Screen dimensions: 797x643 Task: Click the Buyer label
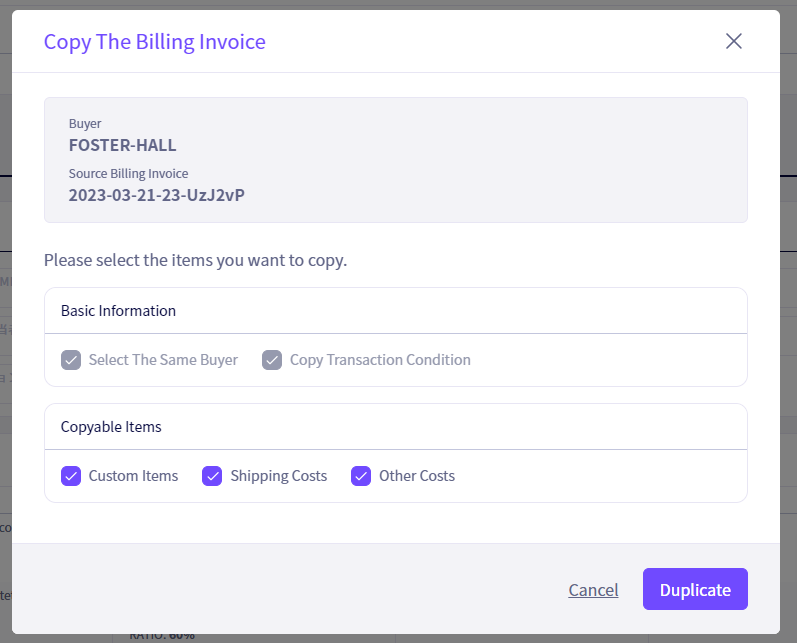pyautogui.click(x=85, y=124)
